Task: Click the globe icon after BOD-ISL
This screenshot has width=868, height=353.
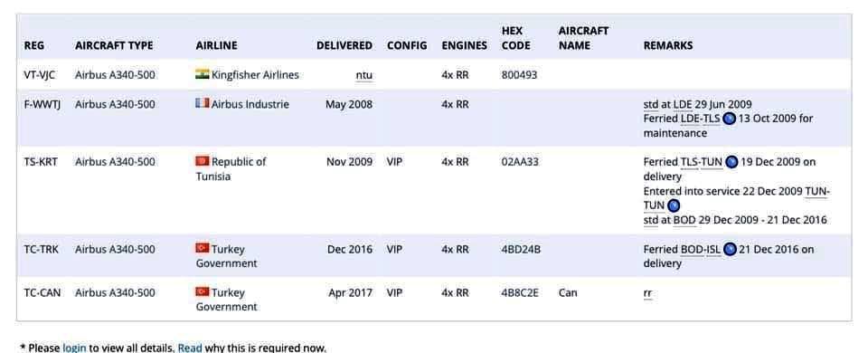Action: point(731,250)
